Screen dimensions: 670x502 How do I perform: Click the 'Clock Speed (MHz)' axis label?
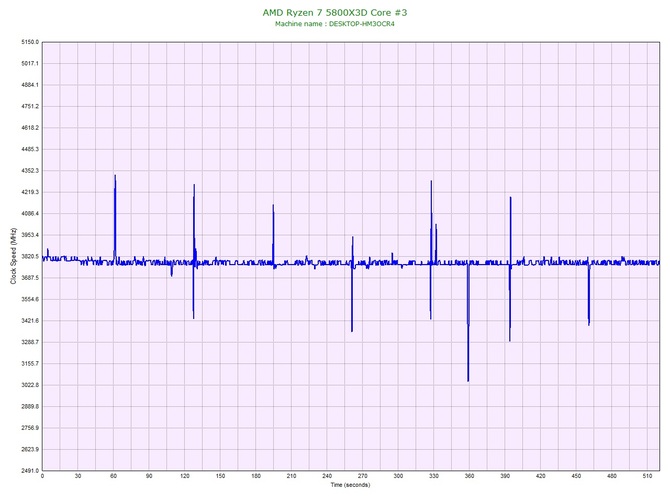(13, 256)
